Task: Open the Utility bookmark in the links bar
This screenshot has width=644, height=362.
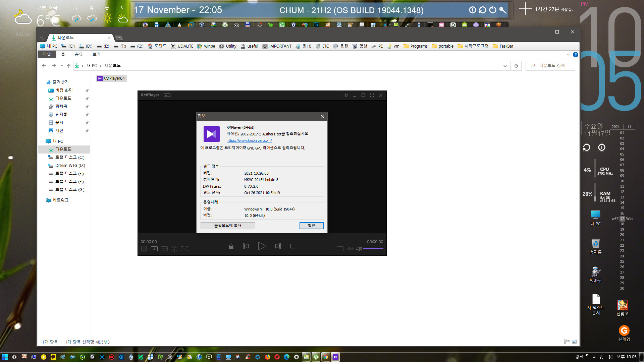Action: tap(228, 46)
